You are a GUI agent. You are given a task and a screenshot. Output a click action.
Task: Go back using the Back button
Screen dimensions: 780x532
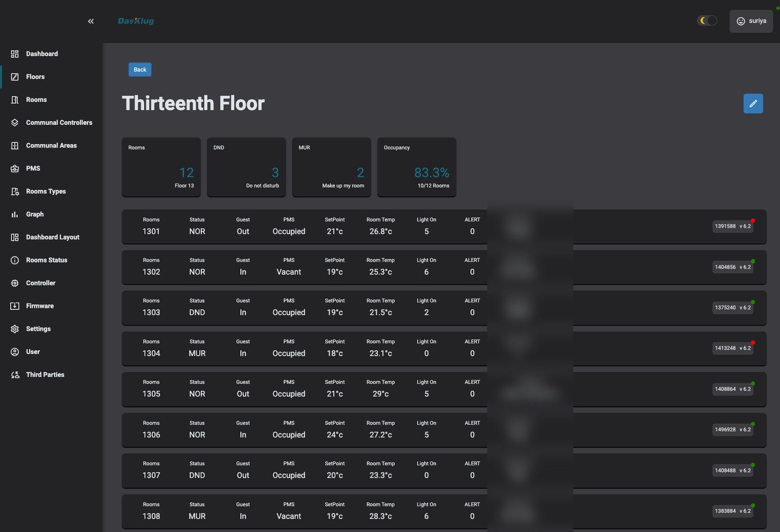click(x=140, y=70)
